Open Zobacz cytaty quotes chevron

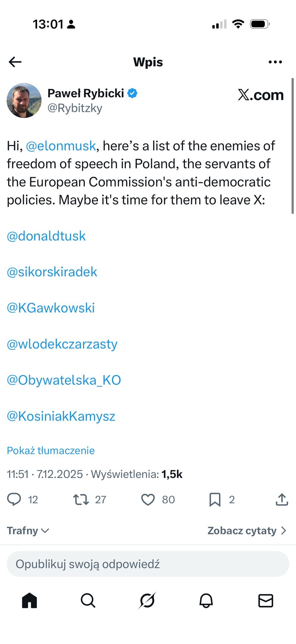point(247,531)
